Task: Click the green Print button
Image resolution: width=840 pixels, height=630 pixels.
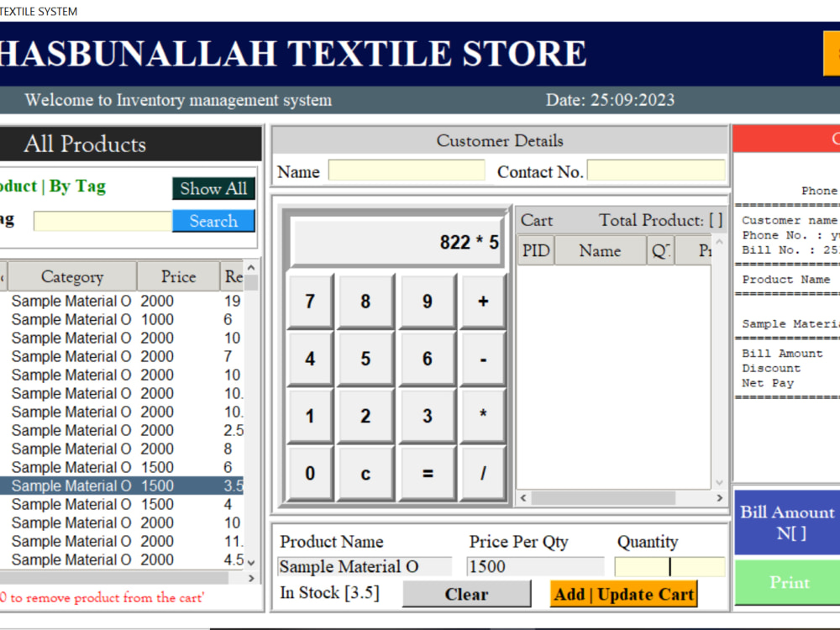Action: (x=788, y=582)
